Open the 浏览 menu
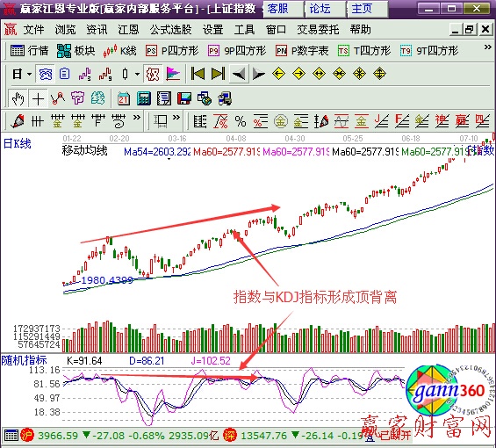 coord(65,30)
